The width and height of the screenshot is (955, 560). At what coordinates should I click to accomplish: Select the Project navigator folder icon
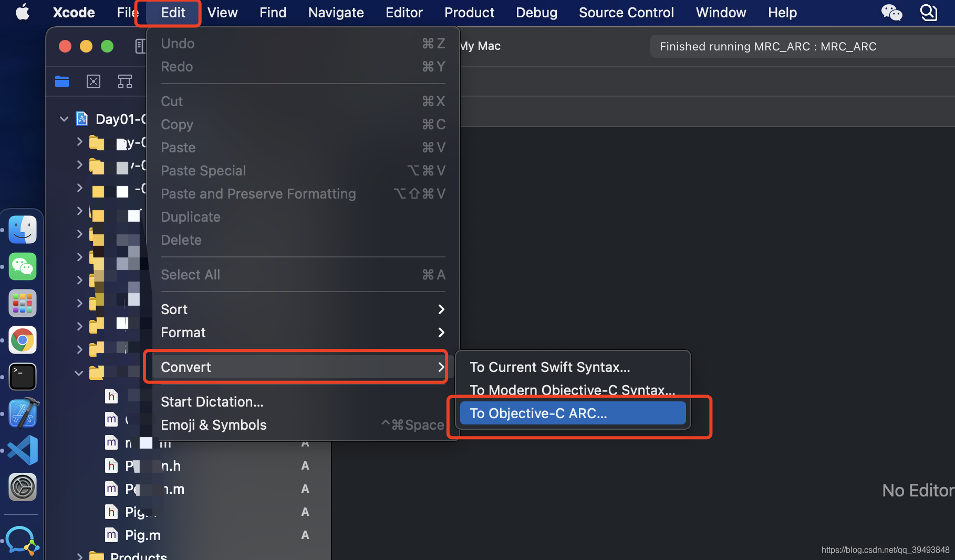click(x=62, y=81)
